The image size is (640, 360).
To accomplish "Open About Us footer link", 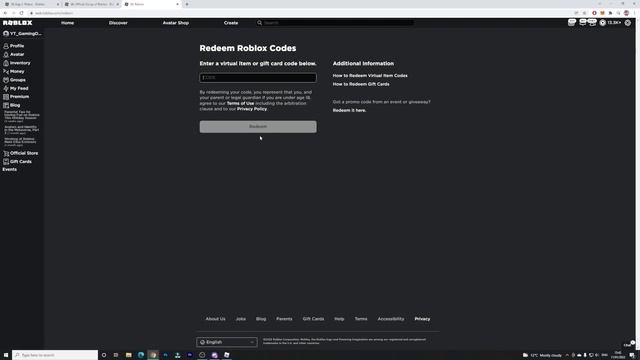I will tap(216, 319).
